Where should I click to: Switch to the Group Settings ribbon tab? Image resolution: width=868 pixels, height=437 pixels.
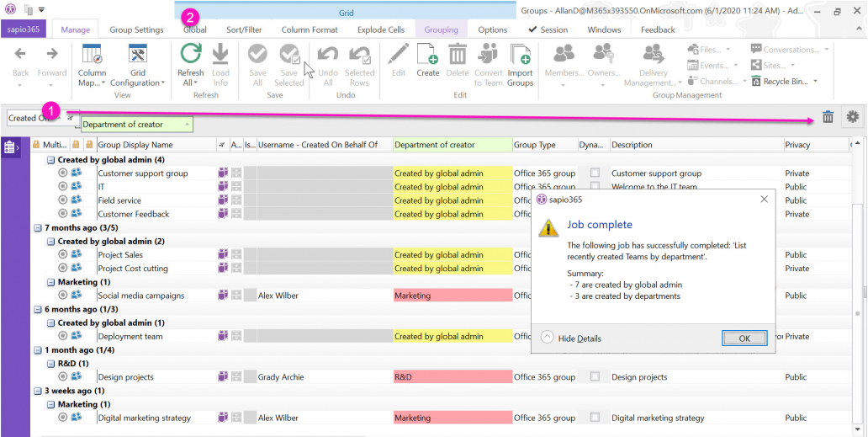pos(136,30)
